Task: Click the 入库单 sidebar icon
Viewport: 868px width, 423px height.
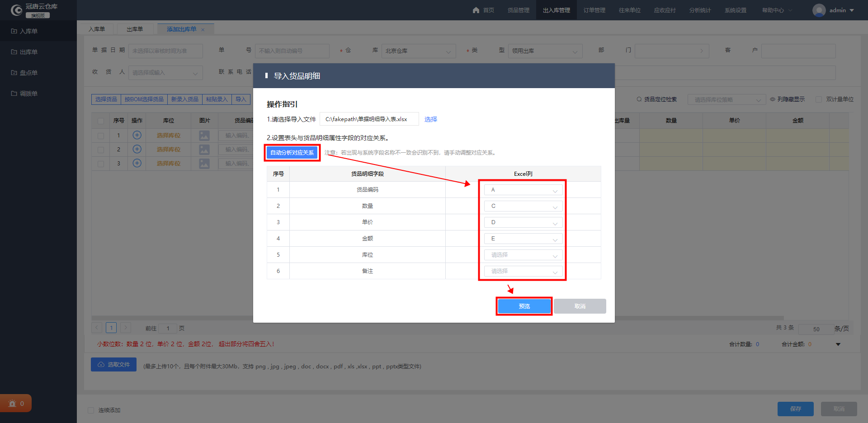Action: pos(14,31)
